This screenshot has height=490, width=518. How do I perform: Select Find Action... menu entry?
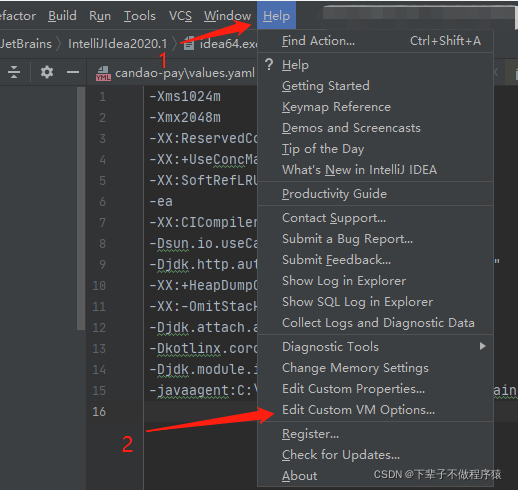click(375, 41)
